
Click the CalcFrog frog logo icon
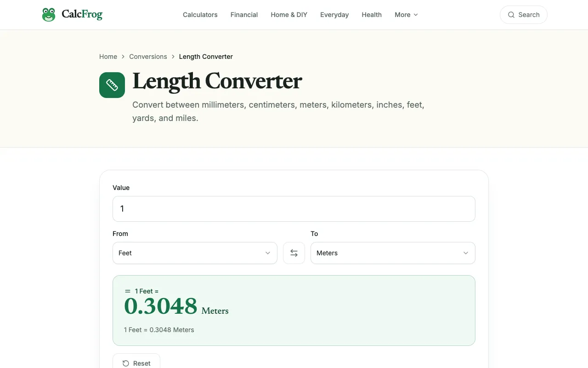point(48,15)
